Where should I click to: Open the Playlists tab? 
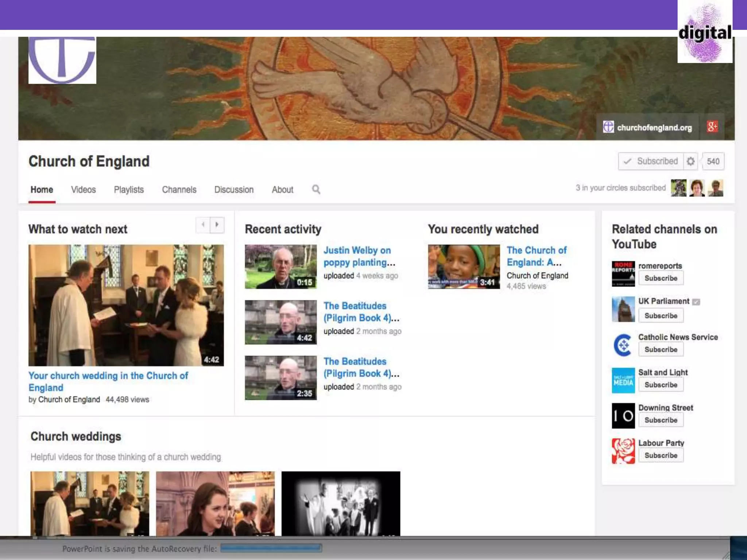(129, 190)
